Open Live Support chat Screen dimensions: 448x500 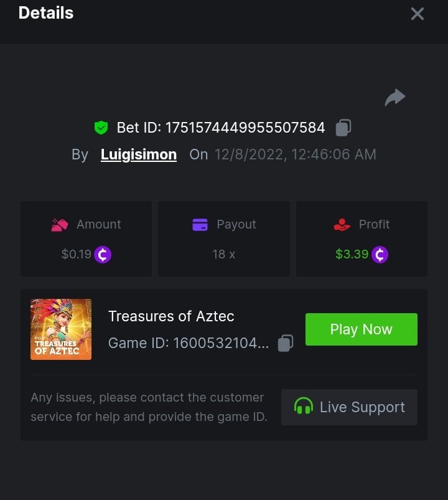[349, 407]
